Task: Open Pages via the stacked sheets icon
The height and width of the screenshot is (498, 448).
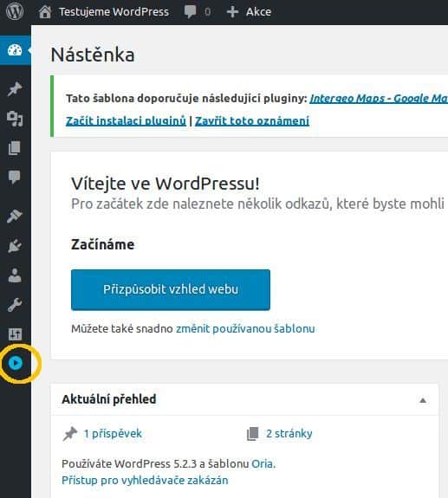Action: pyautogui.click(x=15, y=148)
